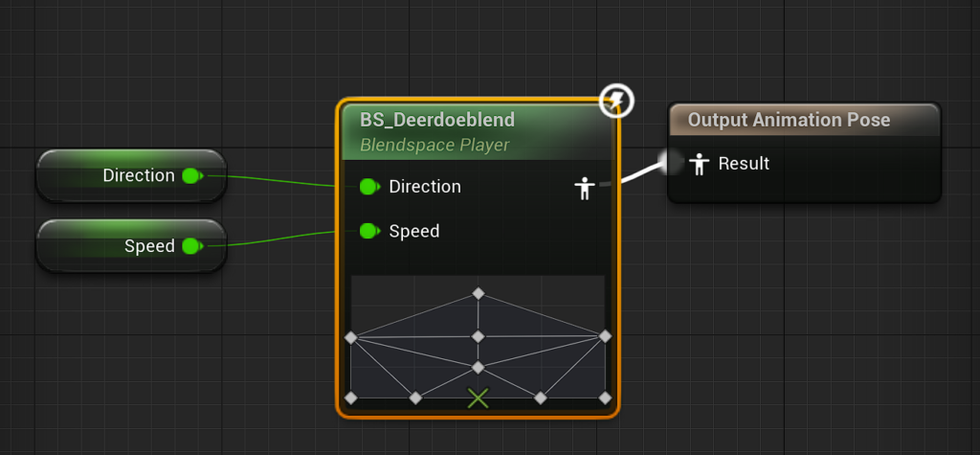Image resolution: width=980 pixels, height=455 pixels.
Task: Click the Speed variable node's output pin
Action: coord(192,246)
